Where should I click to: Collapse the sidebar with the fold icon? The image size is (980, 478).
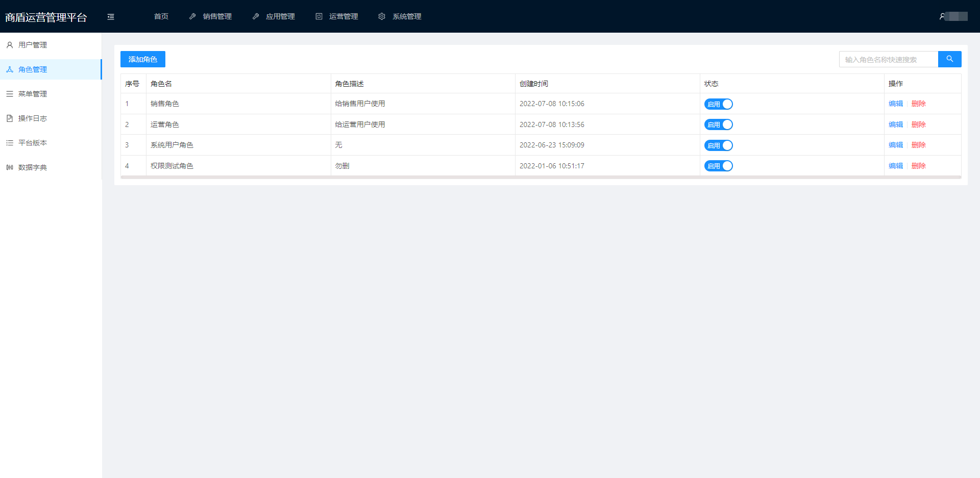pos(111,17)
